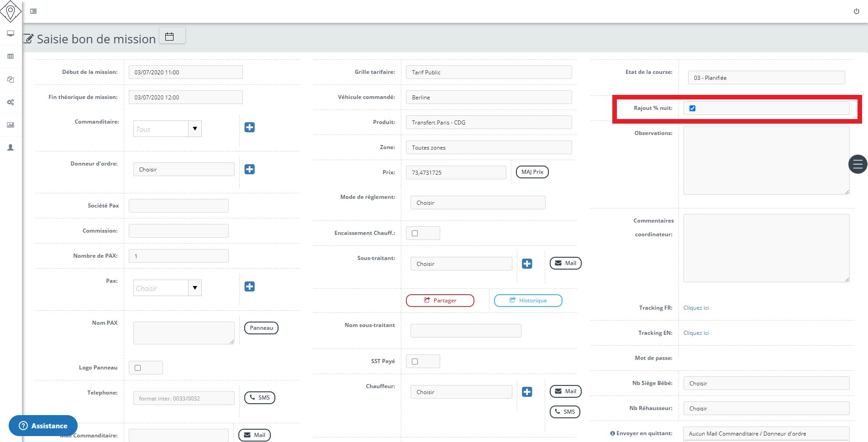This screenshot has height=442, width=868.
Task: Open the round floating menu button
Action: coord(857,164)
